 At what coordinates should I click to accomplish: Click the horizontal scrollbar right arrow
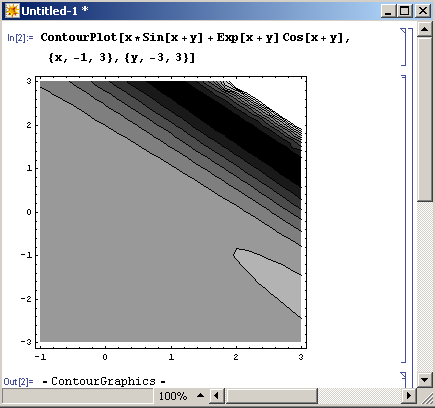point(408,396)
